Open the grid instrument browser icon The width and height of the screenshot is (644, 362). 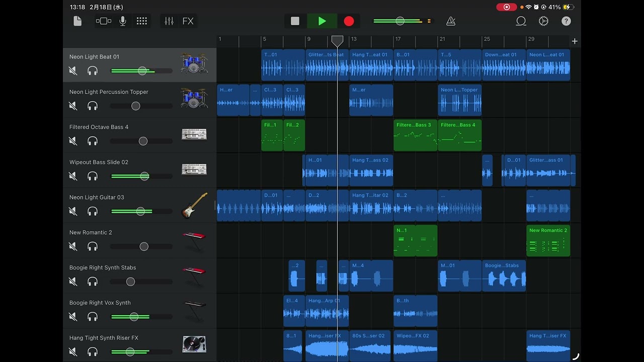point(142,21)
